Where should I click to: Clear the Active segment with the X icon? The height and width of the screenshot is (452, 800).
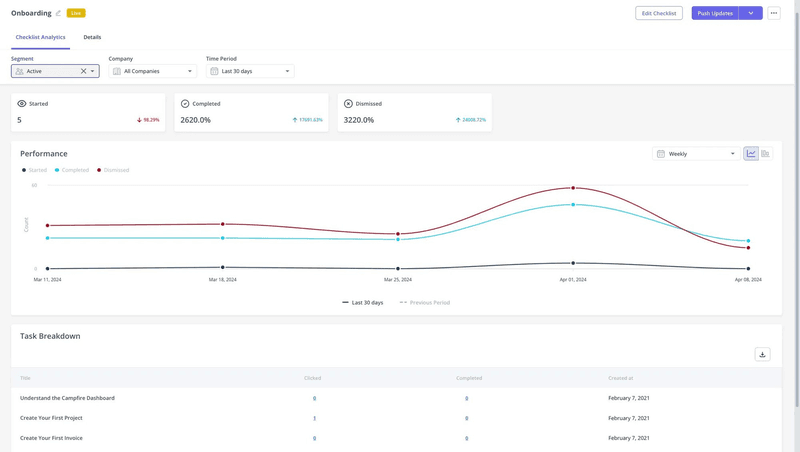click(x=83, y=71)
